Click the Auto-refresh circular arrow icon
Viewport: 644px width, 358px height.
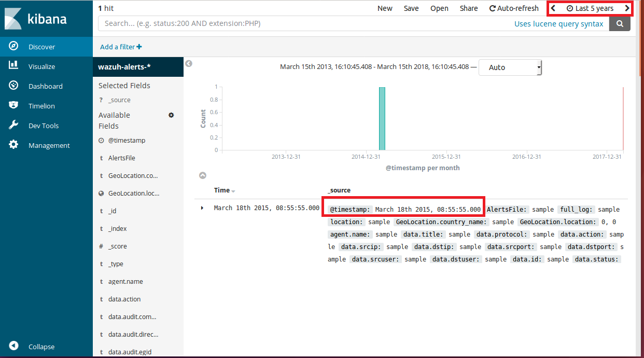tap(493, 8)
